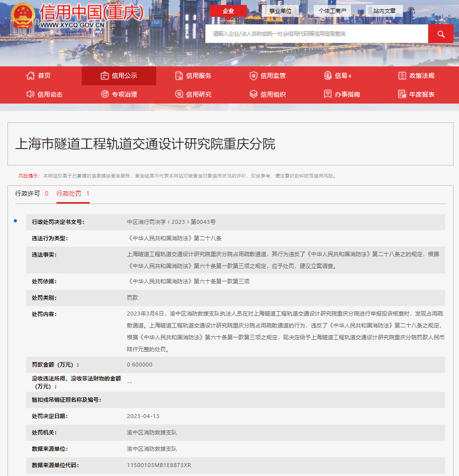459x476 pixels.
Task: Click the 处罚机关 value 渝中区消防救援支队
Action: click(x=152, y=432)
